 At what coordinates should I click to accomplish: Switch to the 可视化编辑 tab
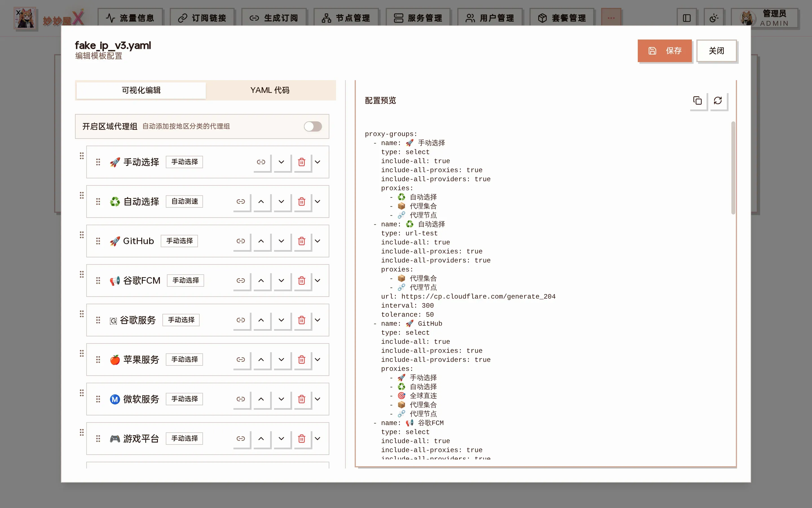(141, 90)
